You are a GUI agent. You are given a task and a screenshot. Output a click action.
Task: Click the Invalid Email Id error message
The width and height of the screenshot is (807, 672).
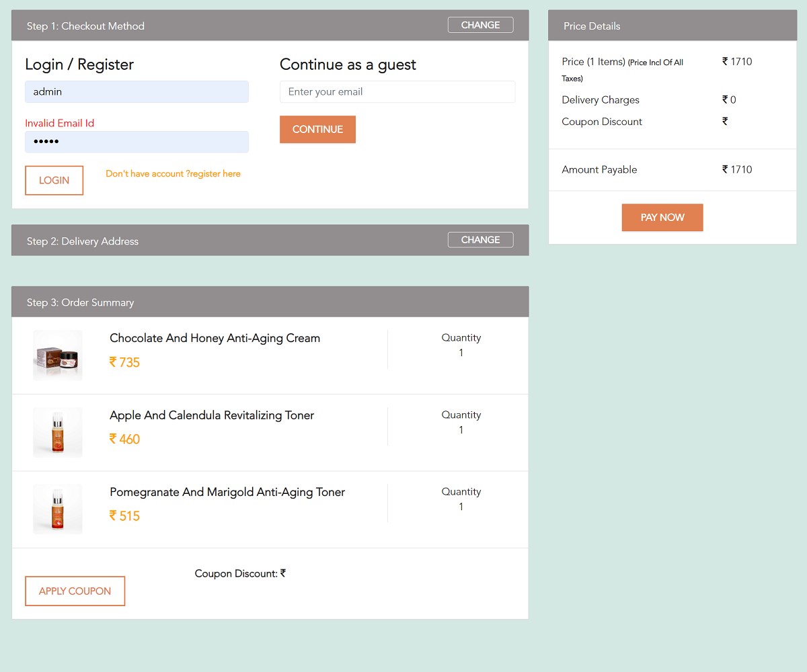pos(59,123)
